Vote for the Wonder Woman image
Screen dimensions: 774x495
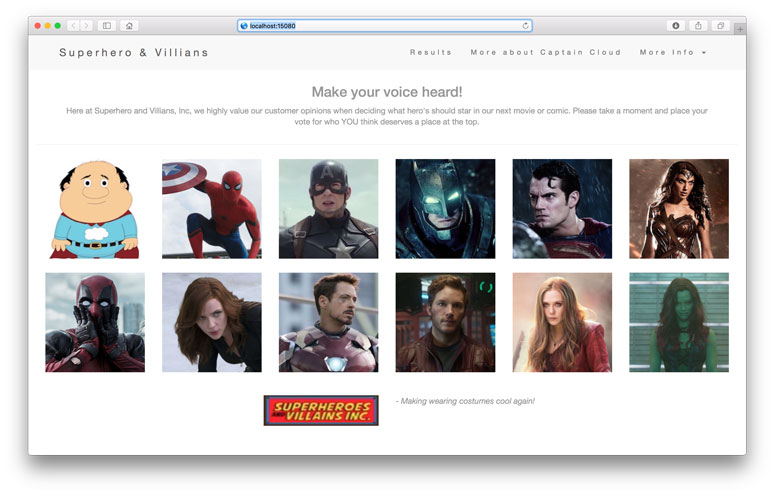pos(679,209)
